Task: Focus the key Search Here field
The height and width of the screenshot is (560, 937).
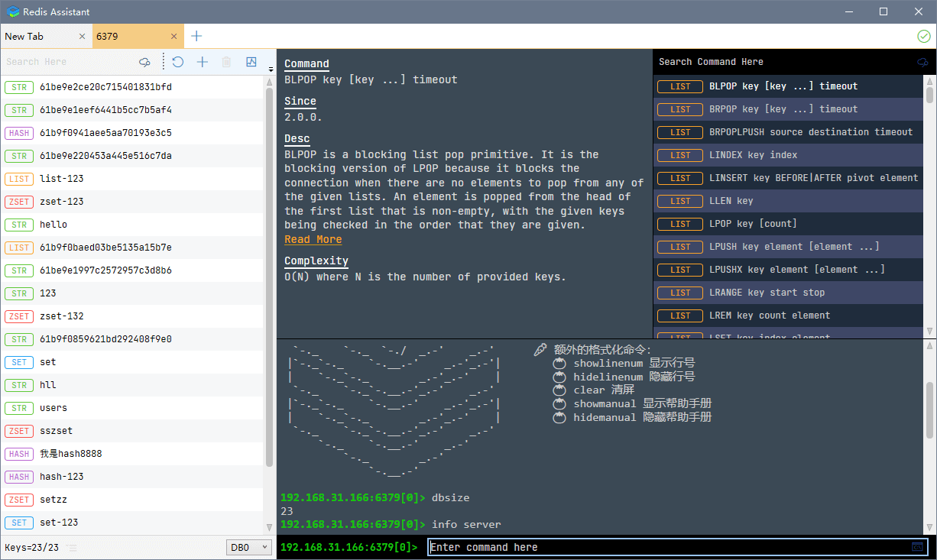Action: click(x=67, y=62)
